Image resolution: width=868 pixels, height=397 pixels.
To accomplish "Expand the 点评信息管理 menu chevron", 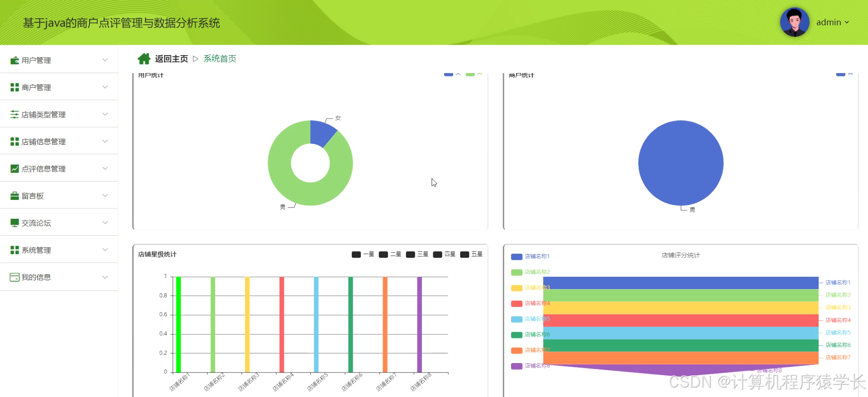I will coord(105,168).
